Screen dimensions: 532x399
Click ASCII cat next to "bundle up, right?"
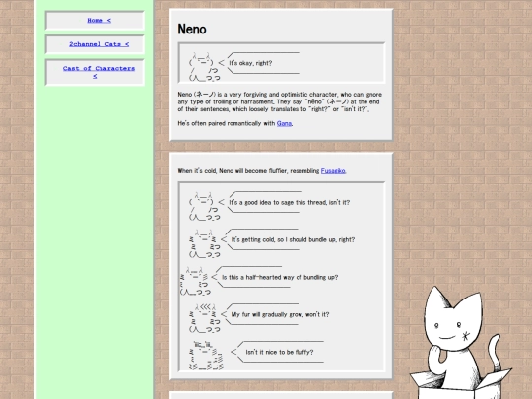[x=205, y=243]
